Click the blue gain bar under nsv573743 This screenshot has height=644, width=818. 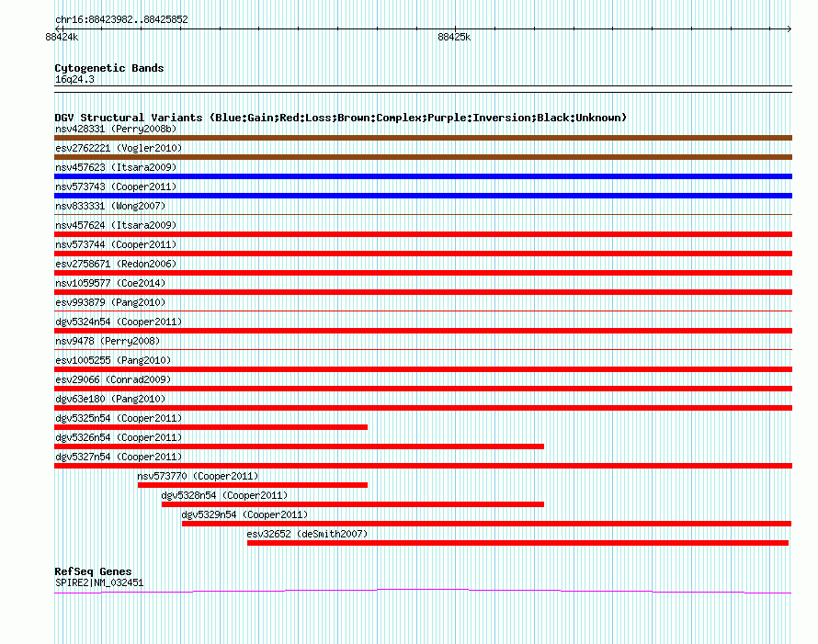[x=423, y=196]
